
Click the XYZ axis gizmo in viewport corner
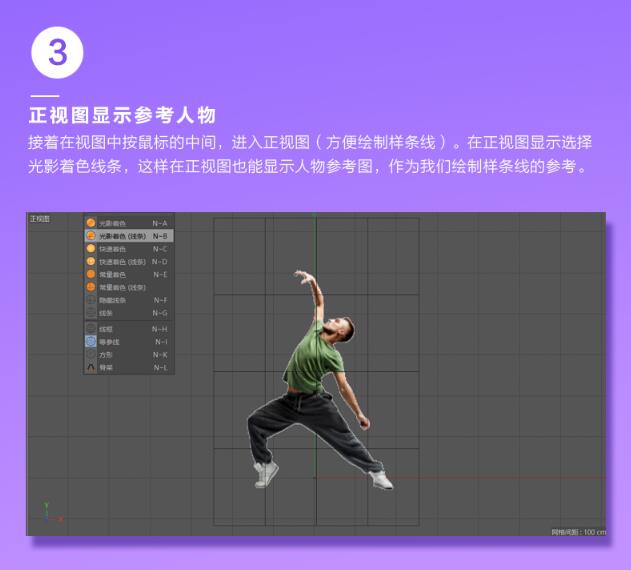[52, 513]
